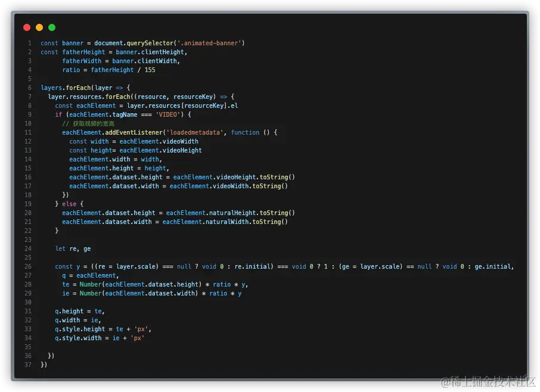540x392 pixels.
Task: Click 'q.height' on line 31
Action: [69, 311]
